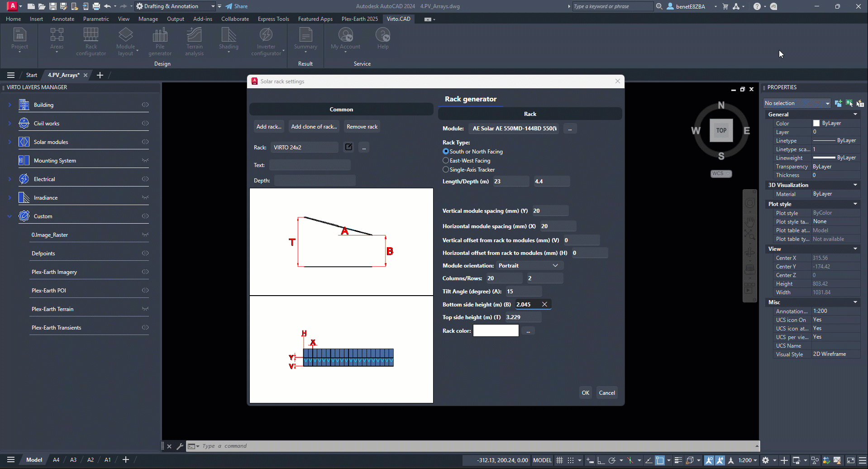Launch the Pile generator tool
This screenshot has width=868, height=469.
tap(160, 41)
